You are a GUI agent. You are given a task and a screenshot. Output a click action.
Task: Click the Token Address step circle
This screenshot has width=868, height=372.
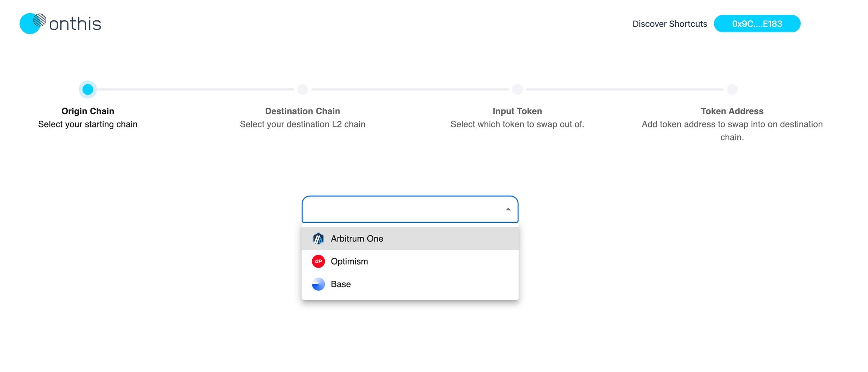[x=732, y=89]
